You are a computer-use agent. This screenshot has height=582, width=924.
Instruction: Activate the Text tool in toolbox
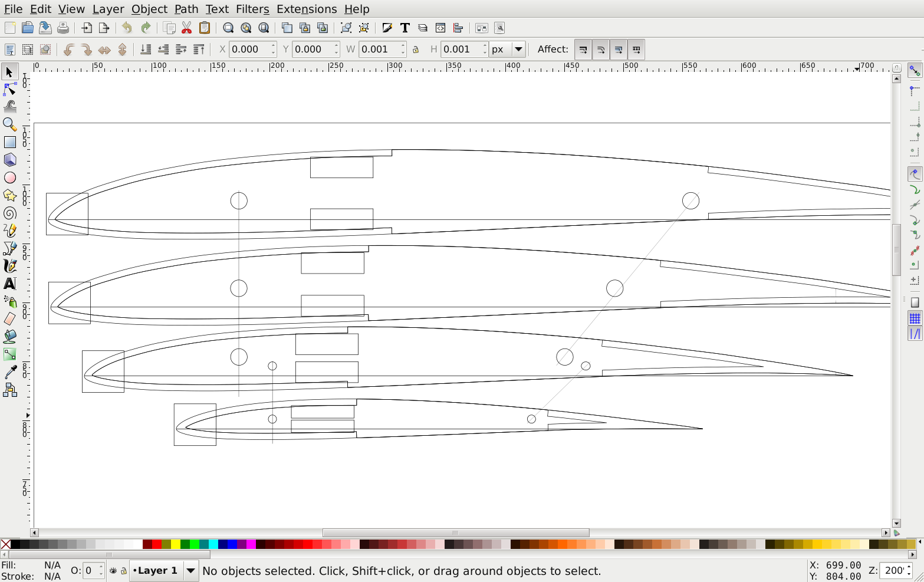pyautogui.click(x=9, y=284)
